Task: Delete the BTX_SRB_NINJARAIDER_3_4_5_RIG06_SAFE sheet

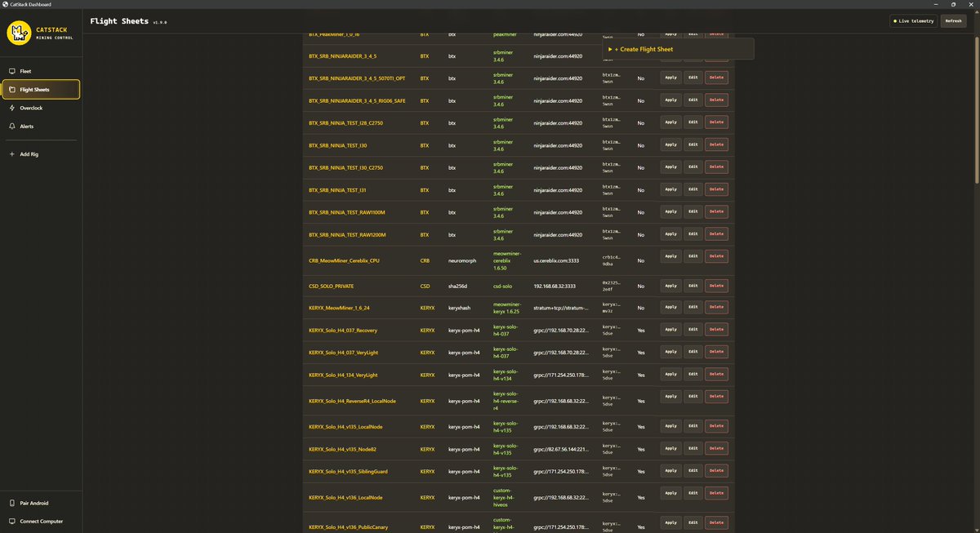Action: tap(716, 100)
